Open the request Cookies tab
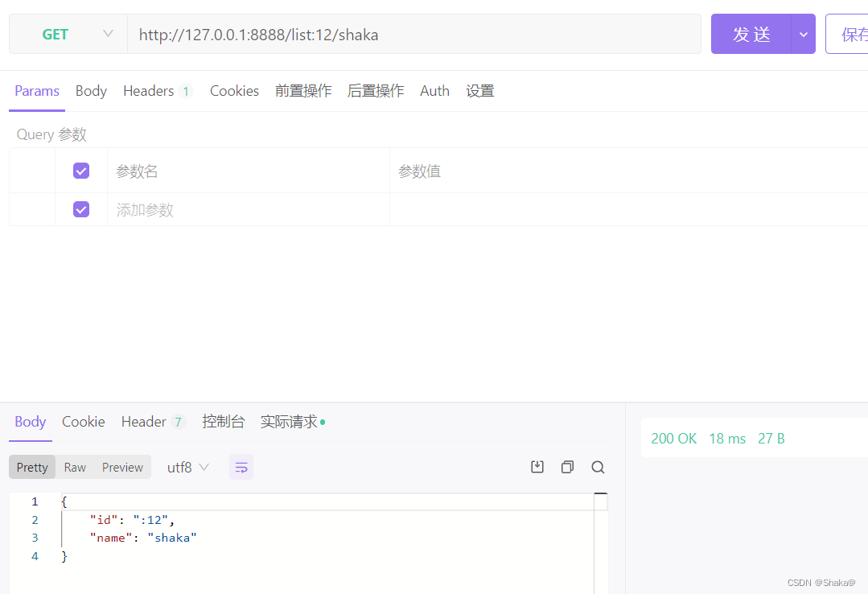868x594 pixels. [234, 91]
